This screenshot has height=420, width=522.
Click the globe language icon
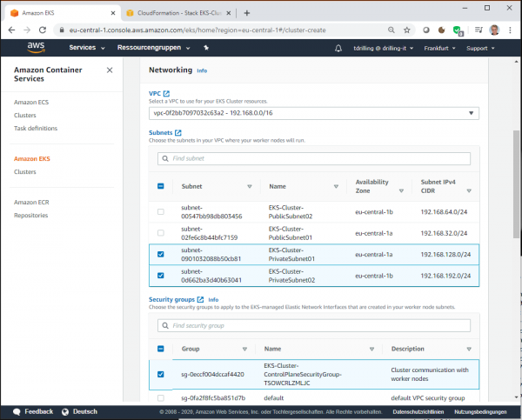(x=65, y=411)
